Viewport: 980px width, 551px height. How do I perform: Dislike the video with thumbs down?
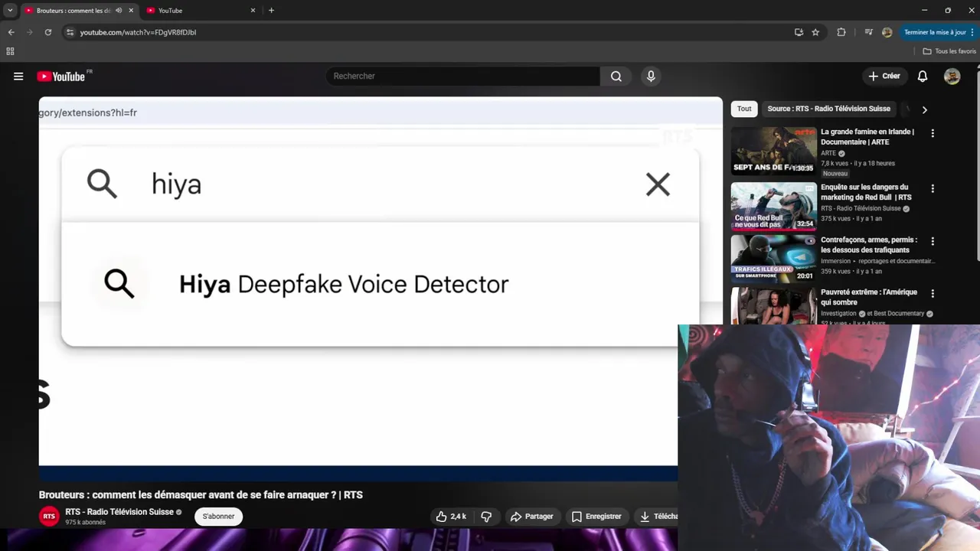point(486,517)
